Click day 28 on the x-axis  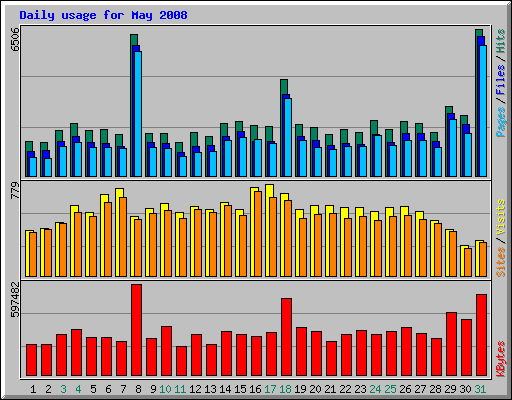pos(435,389)
